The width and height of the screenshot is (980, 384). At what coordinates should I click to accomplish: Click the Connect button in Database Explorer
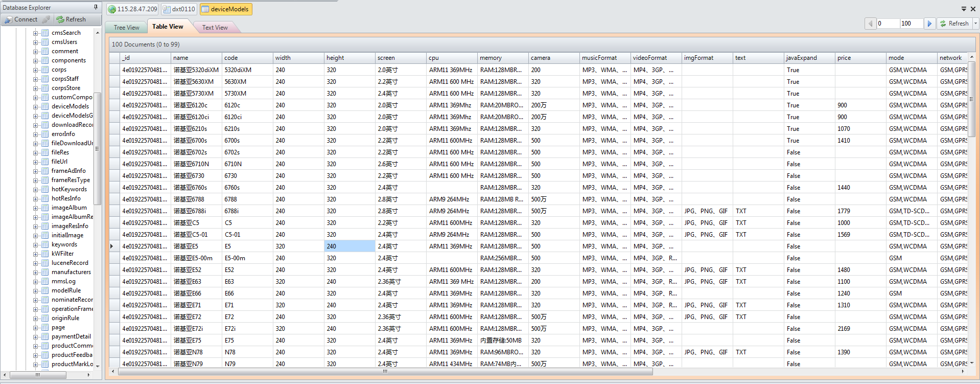(21, 19)
